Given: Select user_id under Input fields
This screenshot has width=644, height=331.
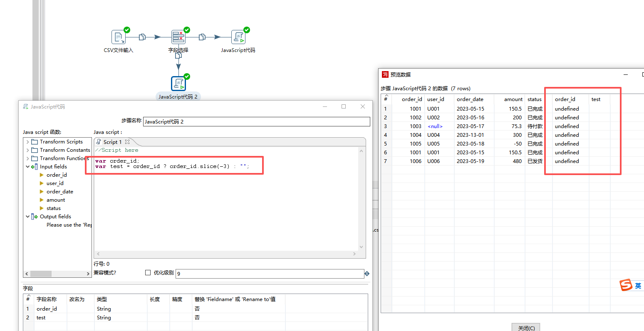Looking at the screenshot, I should pyautogui.click(x=55, y=183).
